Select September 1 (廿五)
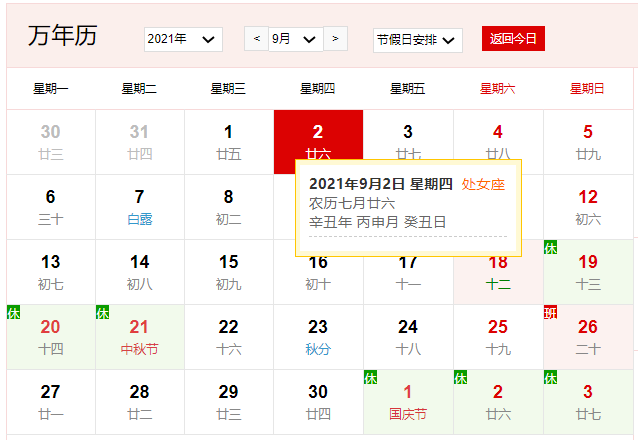The width and height of the screenshot is (638, 440). pyautogui.click(x=229, y=142)
